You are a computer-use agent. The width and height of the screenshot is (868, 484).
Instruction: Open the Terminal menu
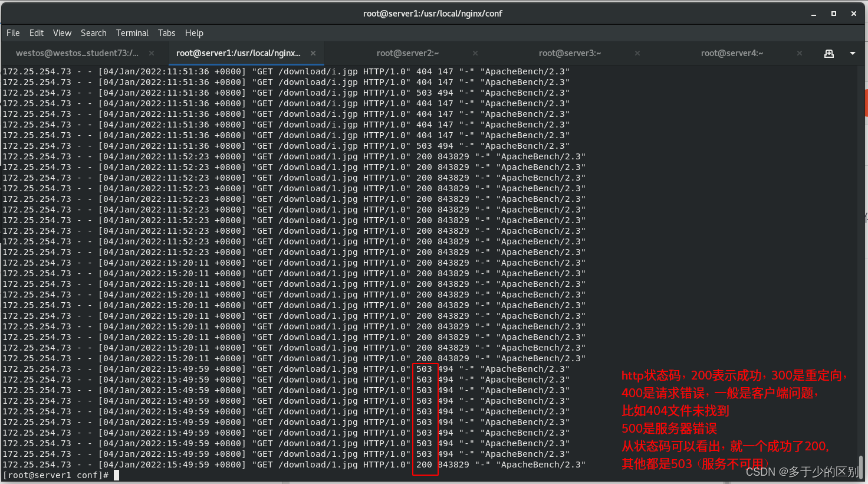pos(132,33)
